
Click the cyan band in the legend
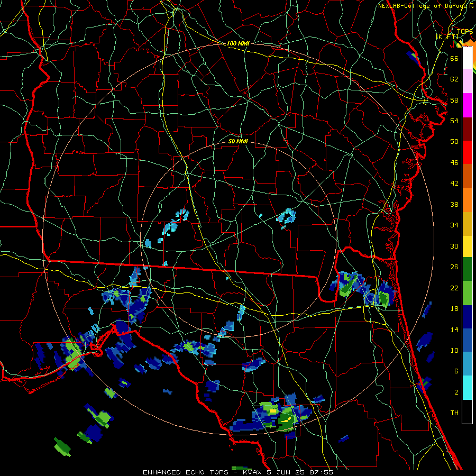pos(467,388)
